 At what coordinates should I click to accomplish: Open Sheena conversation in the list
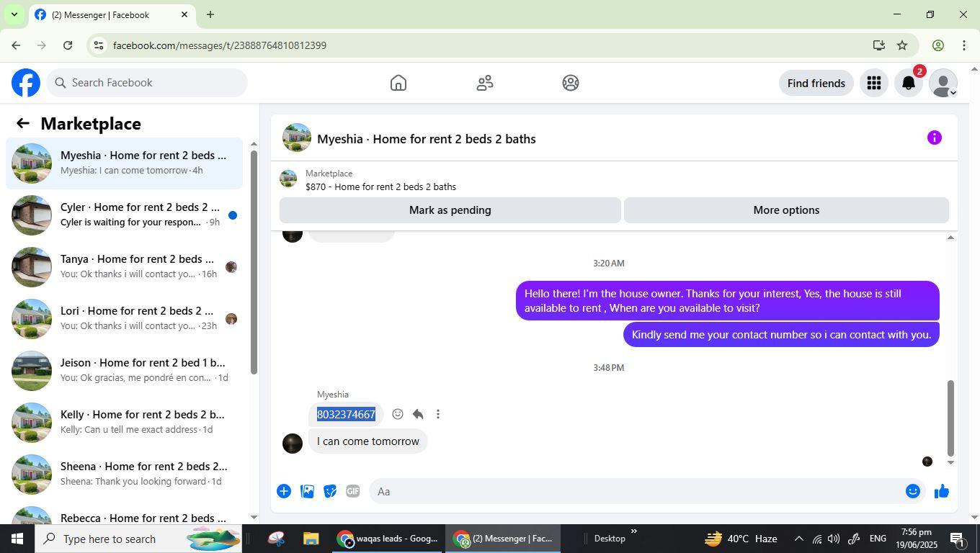124,475
